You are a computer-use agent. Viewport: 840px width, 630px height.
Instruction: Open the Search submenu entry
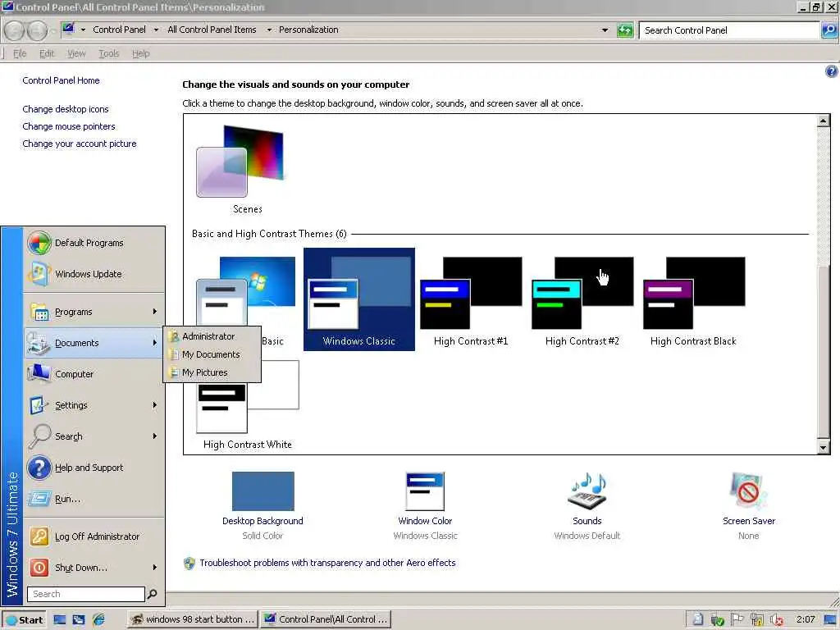[x=94, y=436]
